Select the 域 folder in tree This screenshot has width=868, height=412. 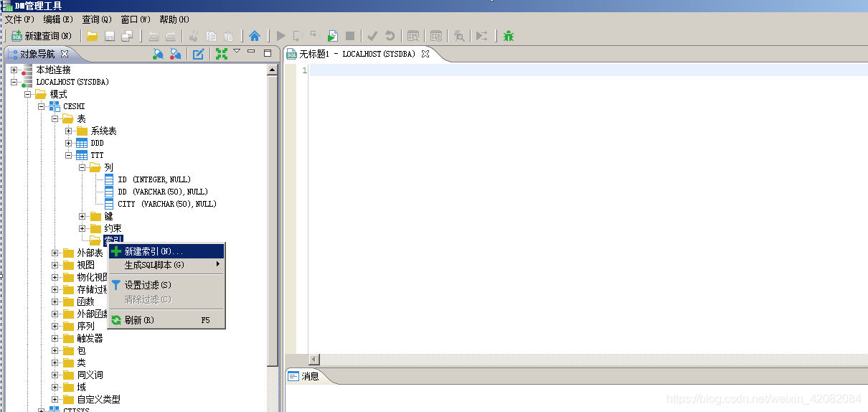(x=81, y=387)
